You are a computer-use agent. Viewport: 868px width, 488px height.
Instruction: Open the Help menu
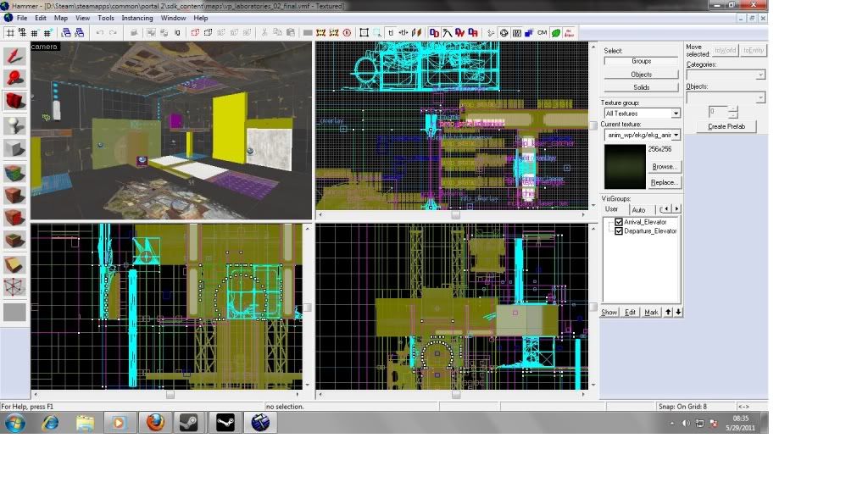pos(200,18)
